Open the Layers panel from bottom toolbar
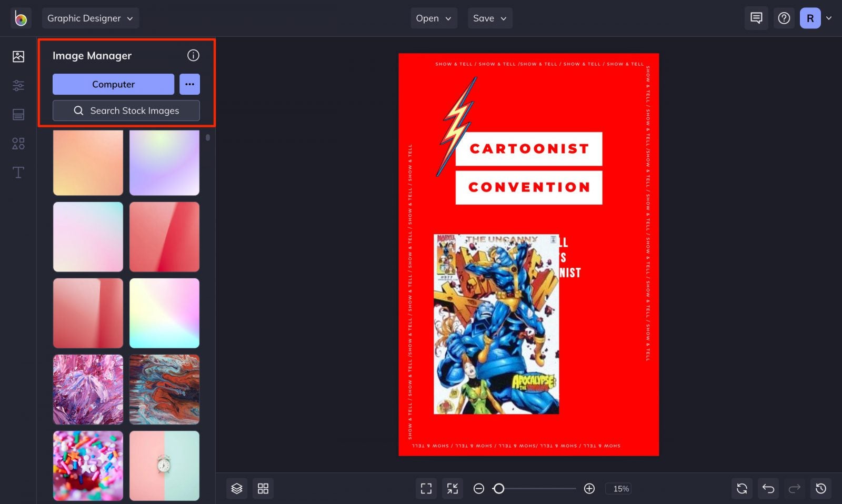This screenshot has height=504, width=842. 236,488
